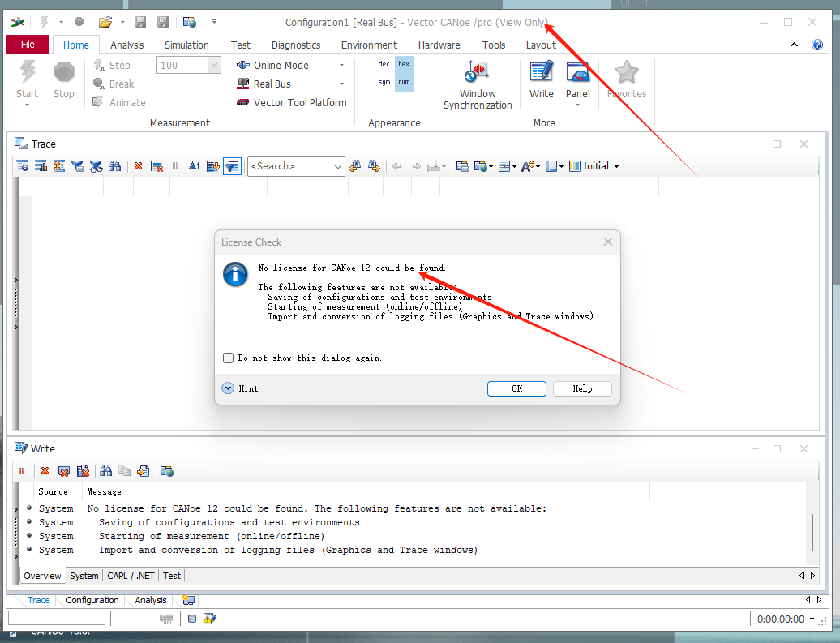Click Help in the License Check dialog
Viewport: 840px width, 643px height.
[582, 388]
